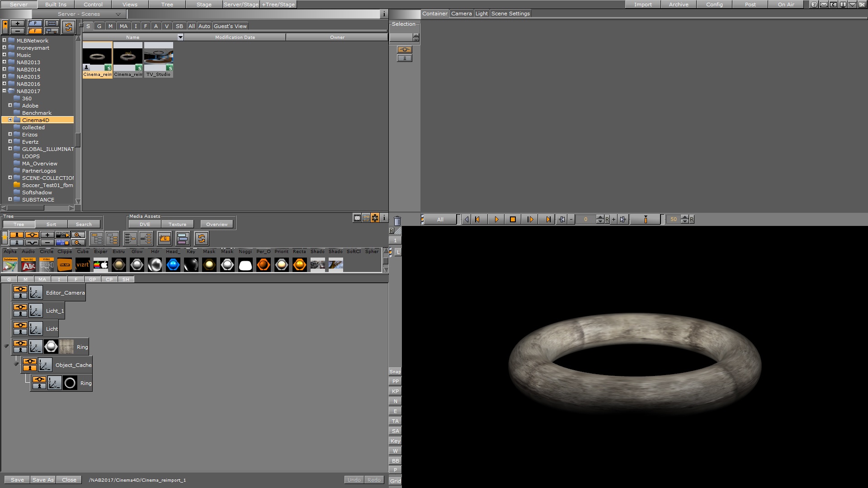
Task: Click the torus geometry icon on child Ring
Action: click(x=70, y=383)
